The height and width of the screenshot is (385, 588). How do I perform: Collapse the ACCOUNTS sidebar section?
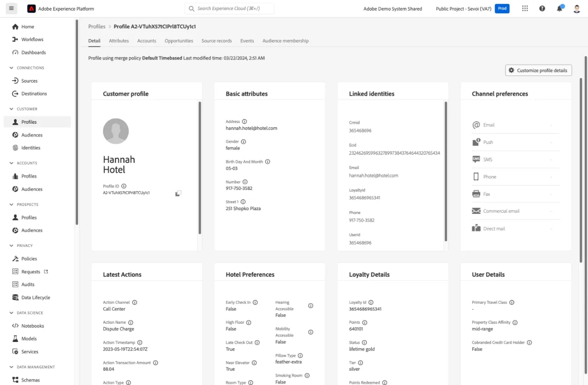click(11, 163)
